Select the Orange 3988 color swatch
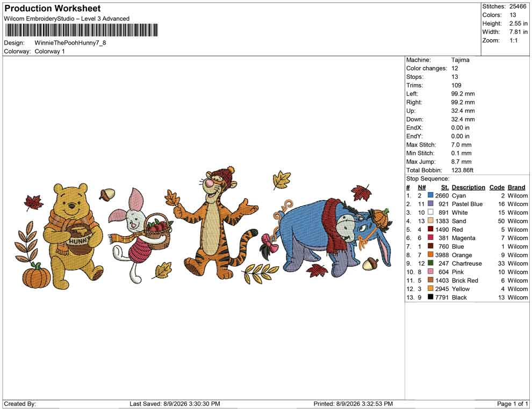532x409 pixels. [430, 254]
